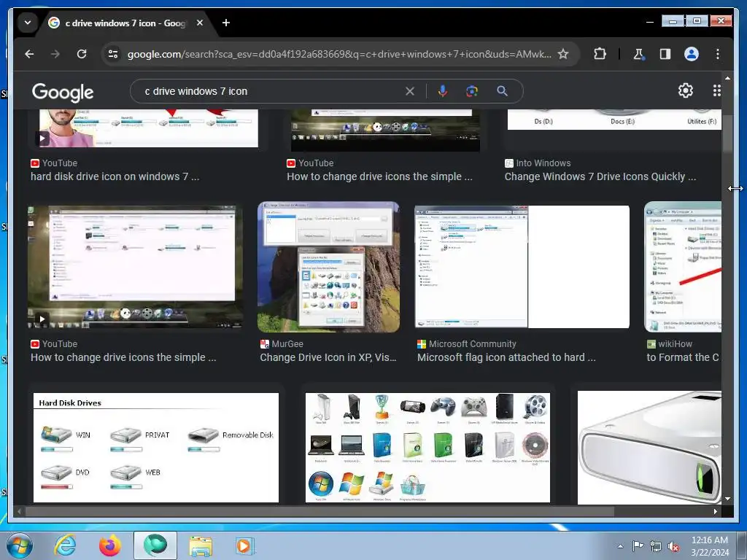This screenshot has width=747, height=560.
Task: Launch Firefox from the taskbar
Action: 110,545
